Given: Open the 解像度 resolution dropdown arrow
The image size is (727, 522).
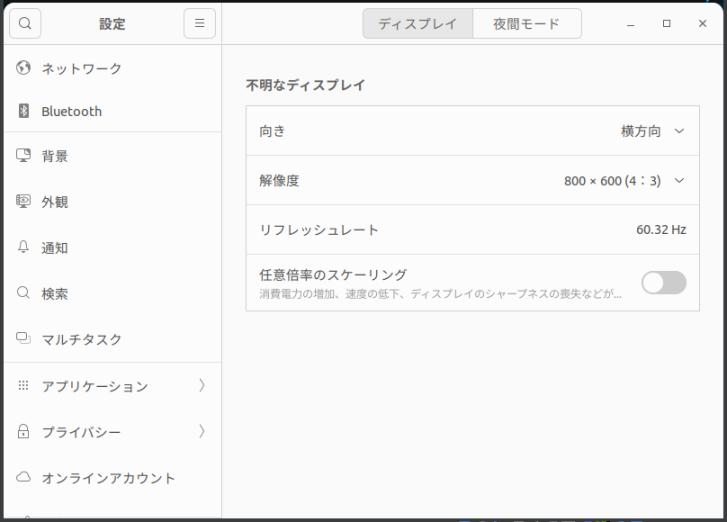Looking at the screenshot, I should click(x=679, y=180).
